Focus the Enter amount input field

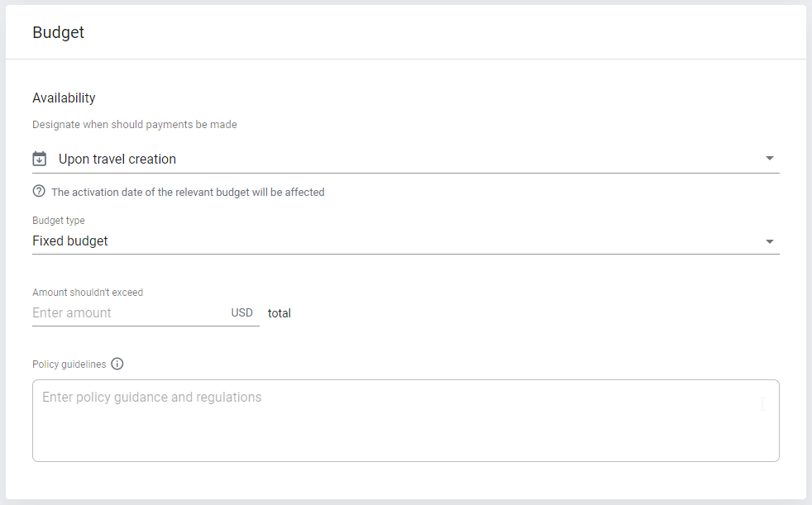[130, 313]
